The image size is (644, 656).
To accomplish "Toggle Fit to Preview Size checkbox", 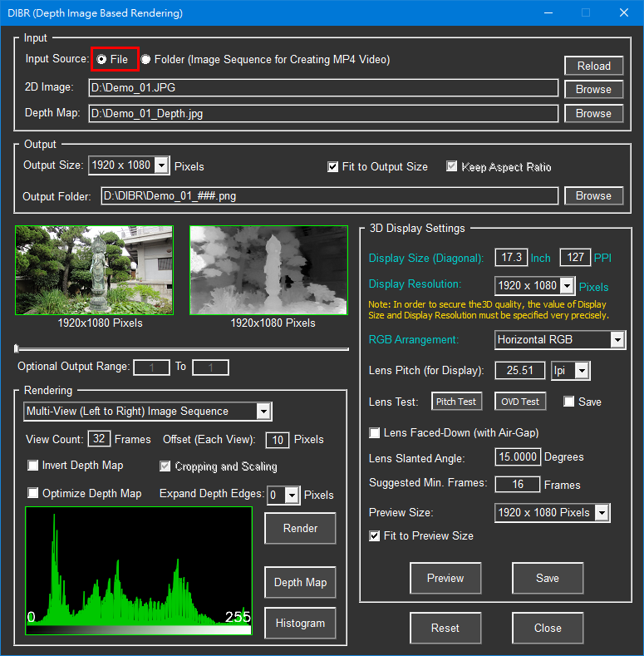I will 374,536.
